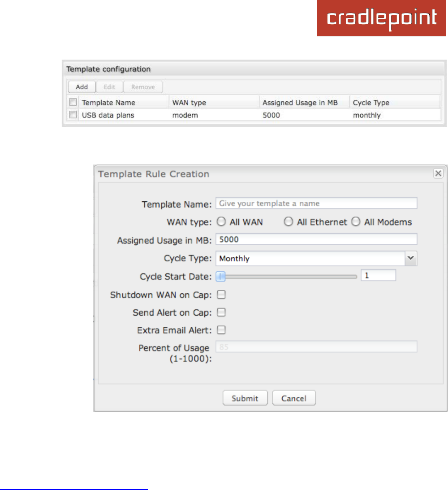
Task: Click the monthly cycle type cell
Action: pyautogui.click(x=367, y=115)
